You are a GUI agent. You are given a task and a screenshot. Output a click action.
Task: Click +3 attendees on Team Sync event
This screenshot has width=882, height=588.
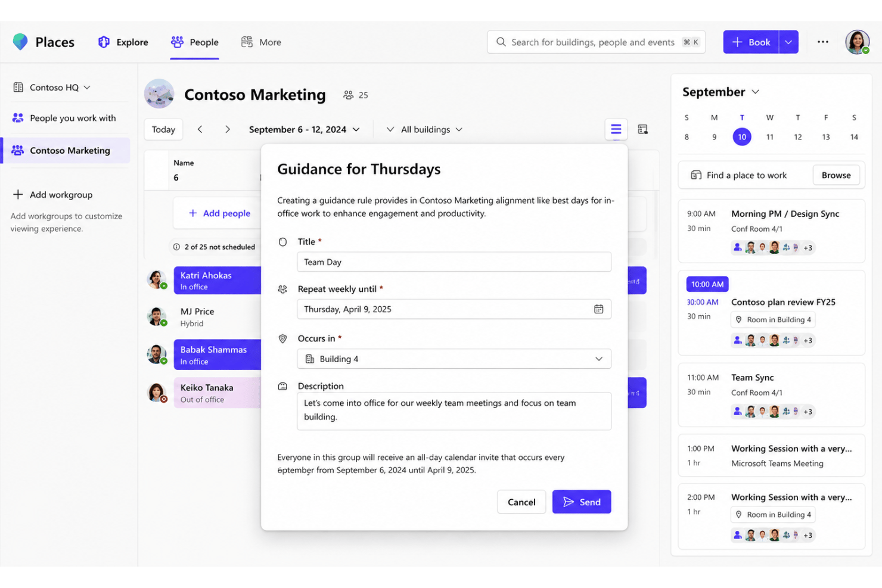[808, 412]
